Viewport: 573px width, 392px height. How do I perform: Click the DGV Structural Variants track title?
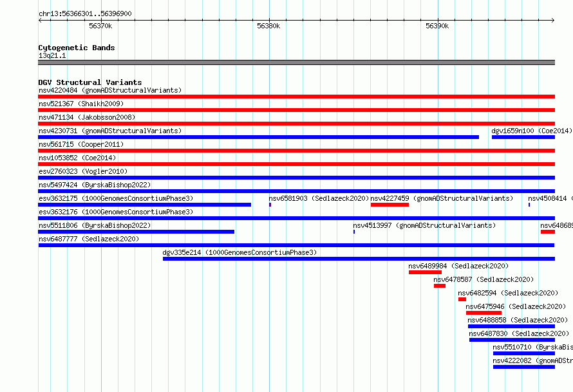coord(90,82)
